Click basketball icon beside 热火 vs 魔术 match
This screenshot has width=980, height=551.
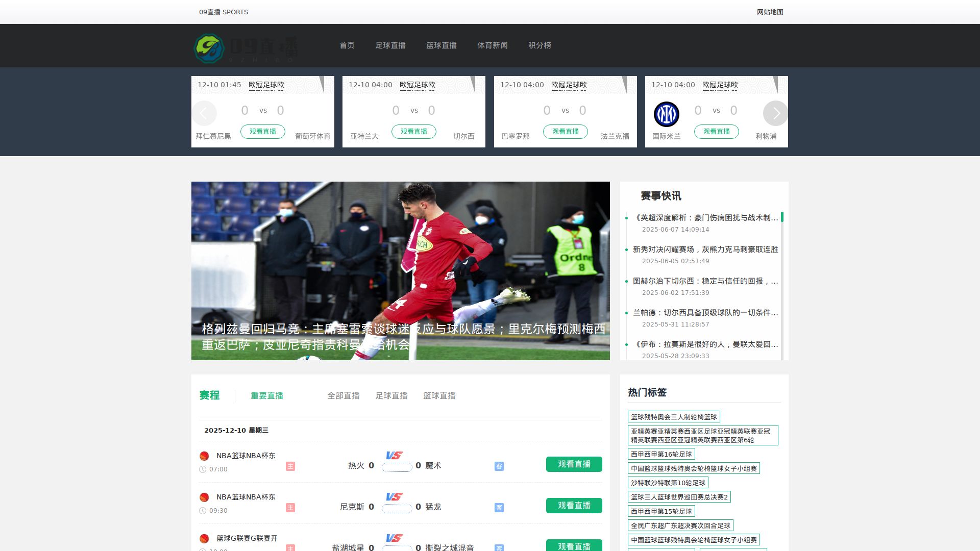tap(204, 456)
